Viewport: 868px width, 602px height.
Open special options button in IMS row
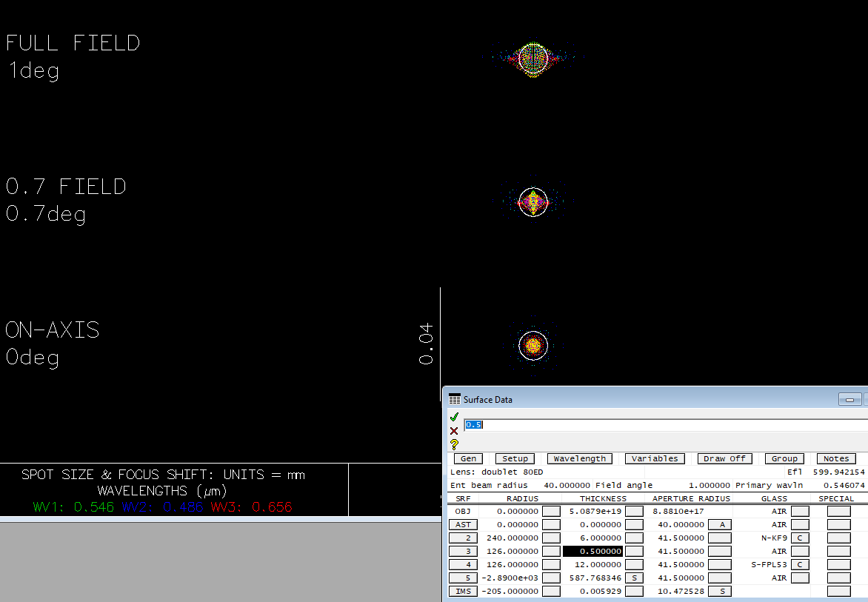[x=838, y=591]
